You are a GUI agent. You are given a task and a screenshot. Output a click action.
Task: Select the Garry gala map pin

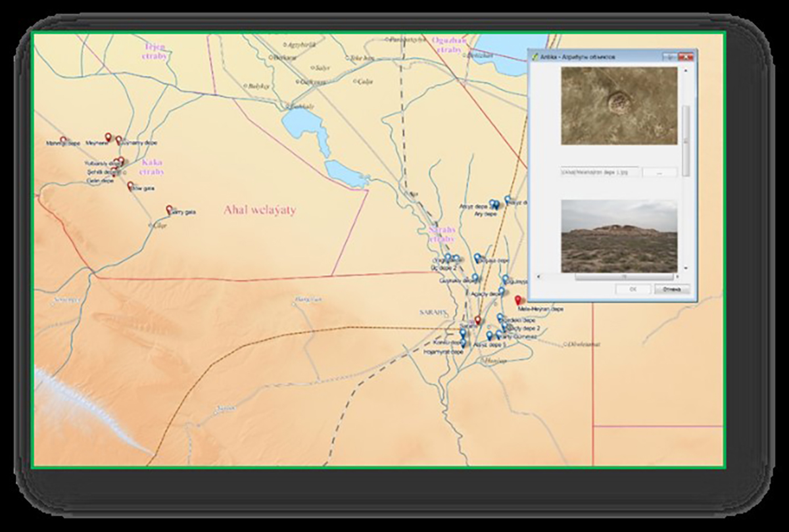click(x=169, y=209)
